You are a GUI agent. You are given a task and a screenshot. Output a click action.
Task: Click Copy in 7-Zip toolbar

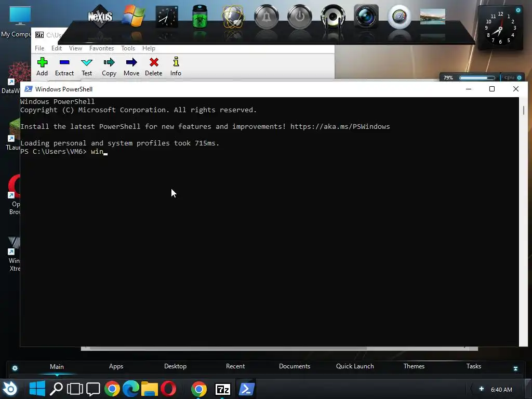click(x=109, y=67)
